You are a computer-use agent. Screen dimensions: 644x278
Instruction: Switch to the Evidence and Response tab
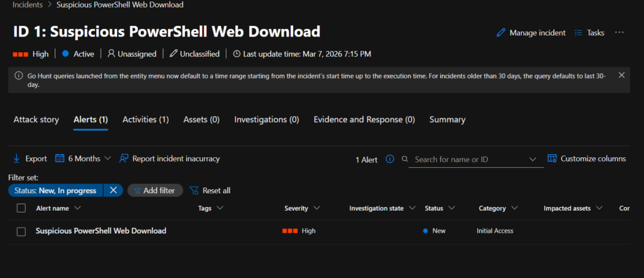(364, 120)
